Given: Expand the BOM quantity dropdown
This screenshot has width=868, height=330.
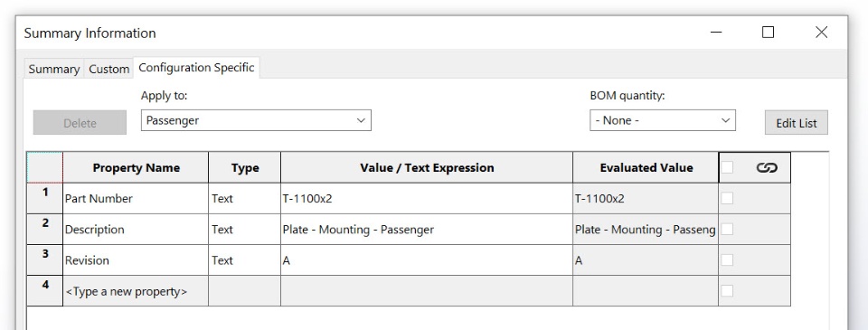Looking at the screenshot, I should coord(663,121).
